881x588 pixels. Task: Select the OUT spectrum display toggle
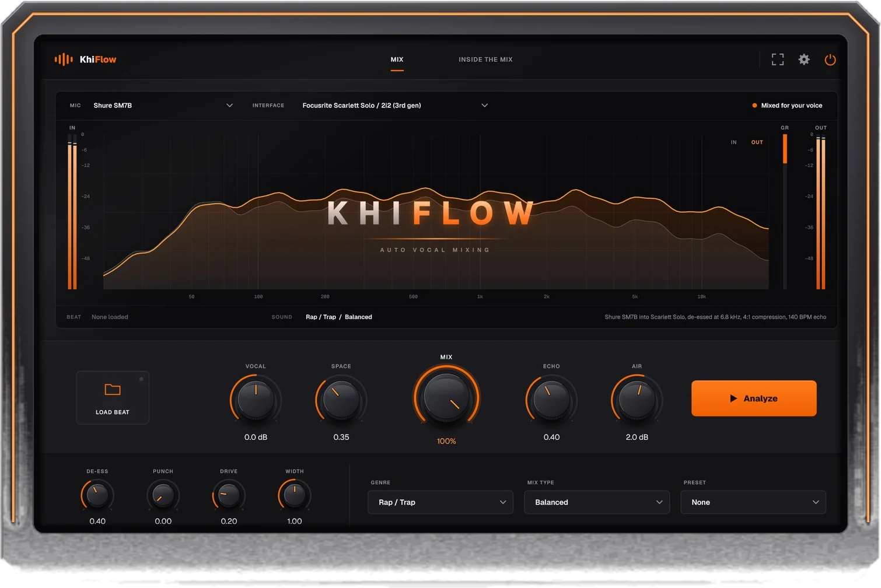click(757, 142)
